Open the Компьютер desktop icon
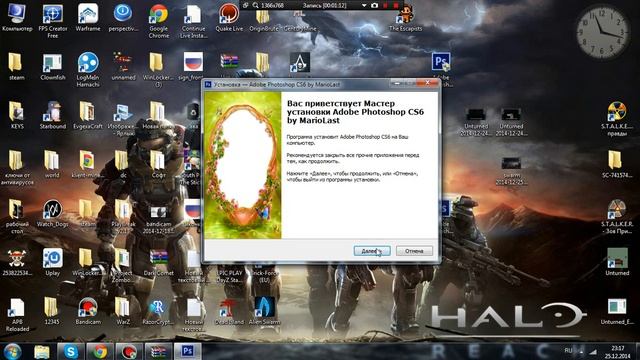This screenshot has width=640, height=360. [17, 18]
